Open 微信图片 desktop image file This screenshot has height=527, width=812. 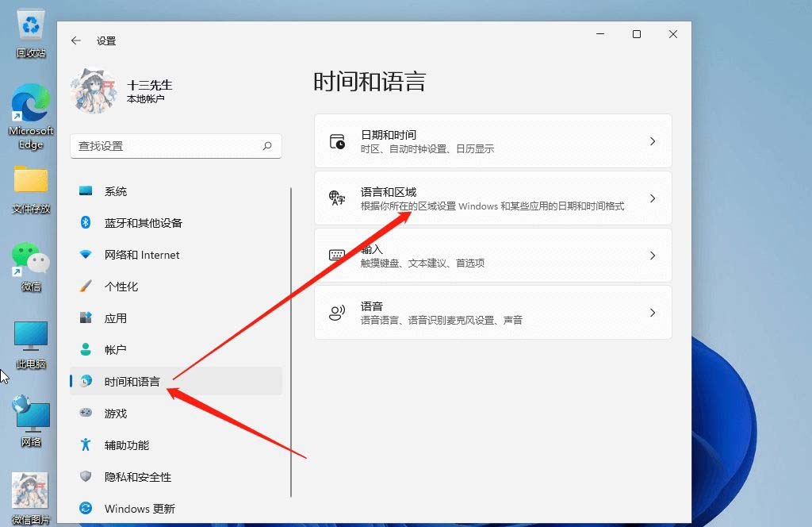[31, 498]
